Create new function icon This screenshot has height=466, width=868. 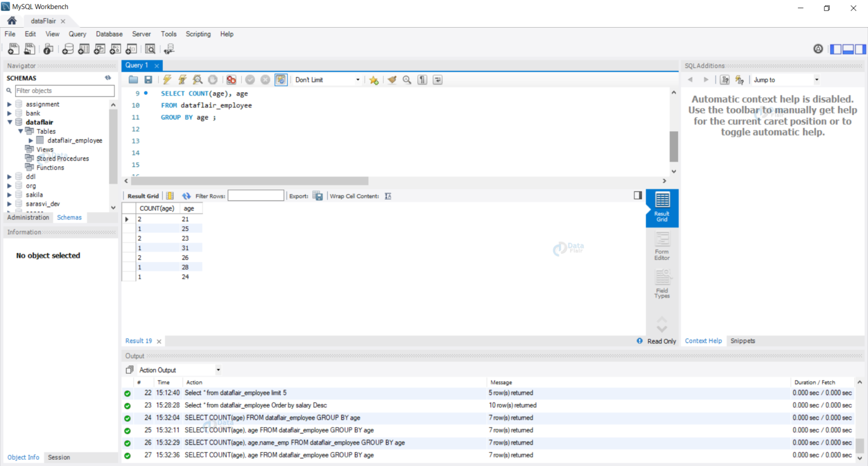click(x=131, y=49)
